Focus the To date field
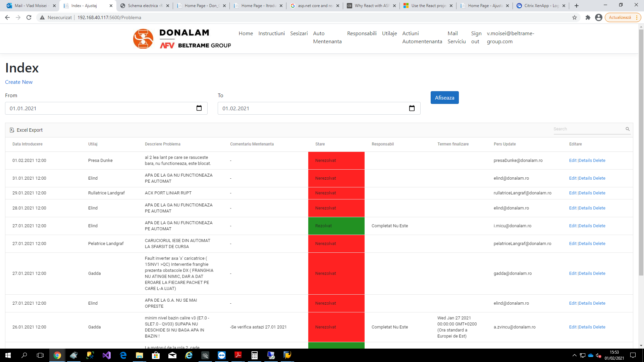Image resolution: width=644 pixels, height=362 pixels. [319, 108]
